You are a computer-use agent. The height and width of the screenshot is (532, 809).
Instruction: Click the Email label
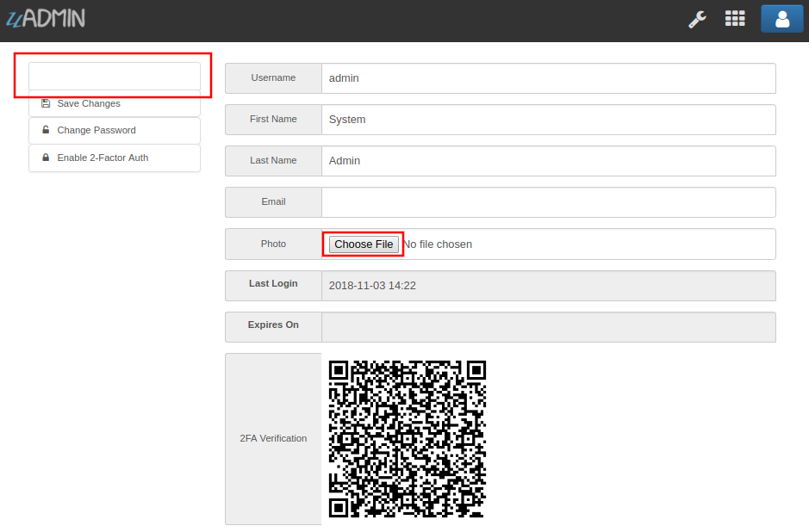[x=273, y=201]
